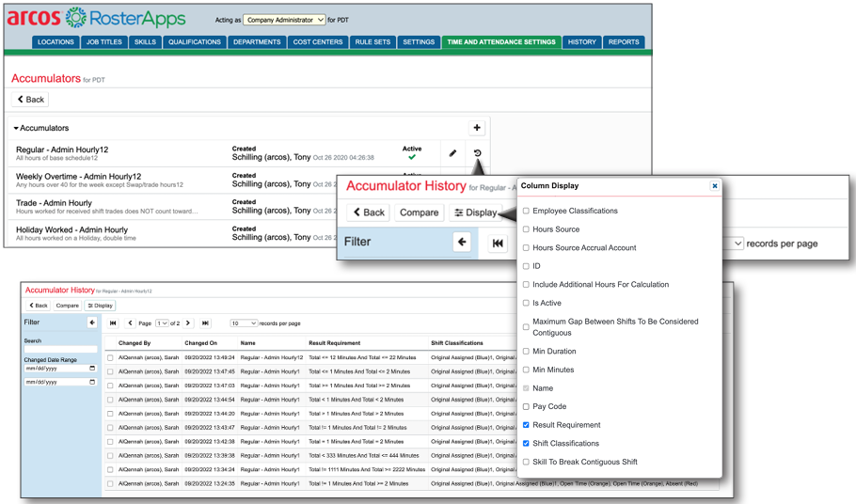Open records per page dropdown in large popup
Viewport: 856px width, 504px height.
[735, 244]
